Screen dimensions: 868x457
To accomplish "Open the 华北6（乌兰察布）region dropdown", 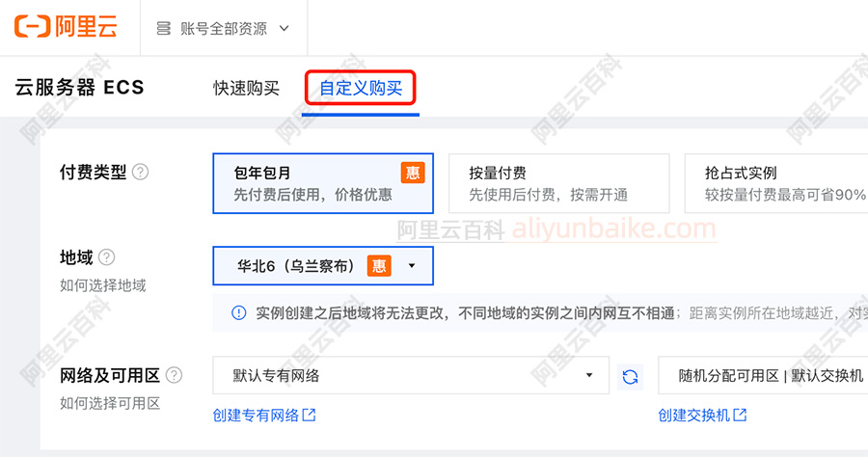I will (323, 266).
